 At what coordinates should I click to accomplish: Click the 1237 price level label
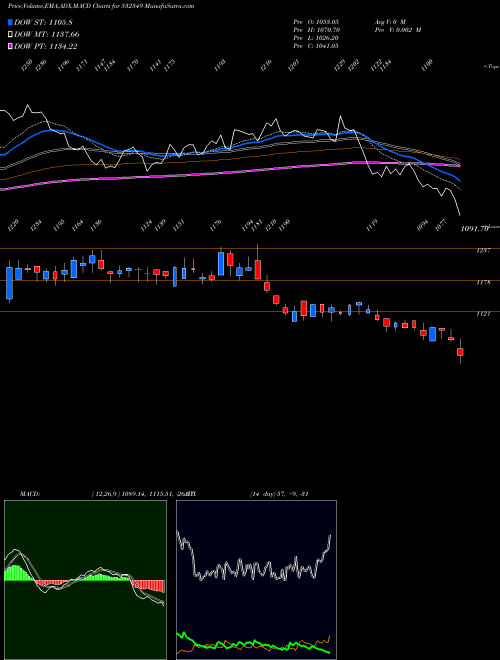point(483,251)
